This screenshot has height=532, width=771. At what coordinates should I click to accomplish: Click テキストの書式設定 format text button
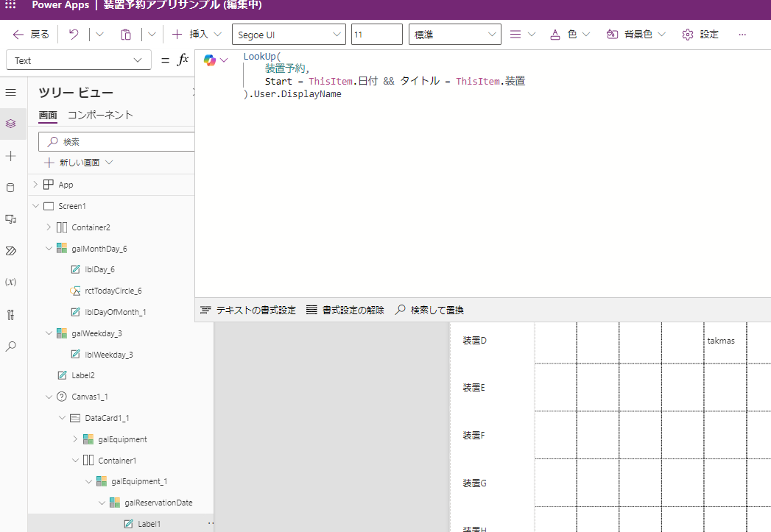(248, 310)
